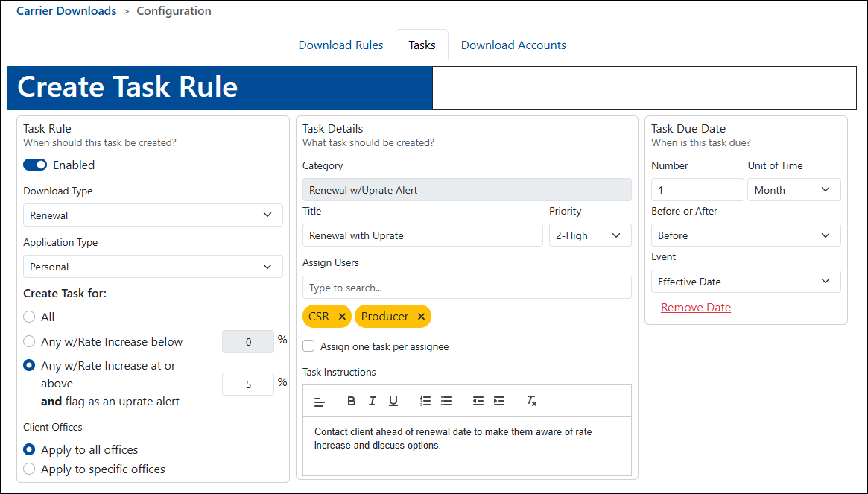Apply italic formatting in Task Instructions
868x494 pixels.
click(372, 401)
